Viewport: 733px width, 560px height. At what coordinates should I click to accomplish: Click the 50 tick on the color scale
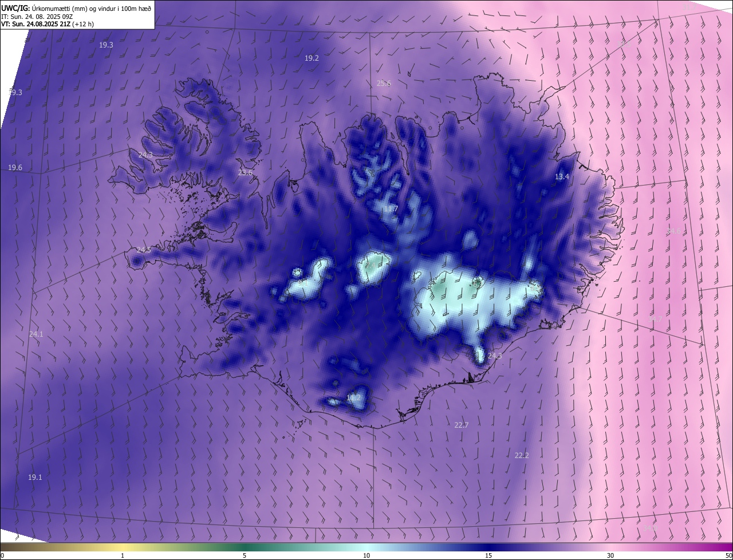pyautogui.click(x=728, y=555)
